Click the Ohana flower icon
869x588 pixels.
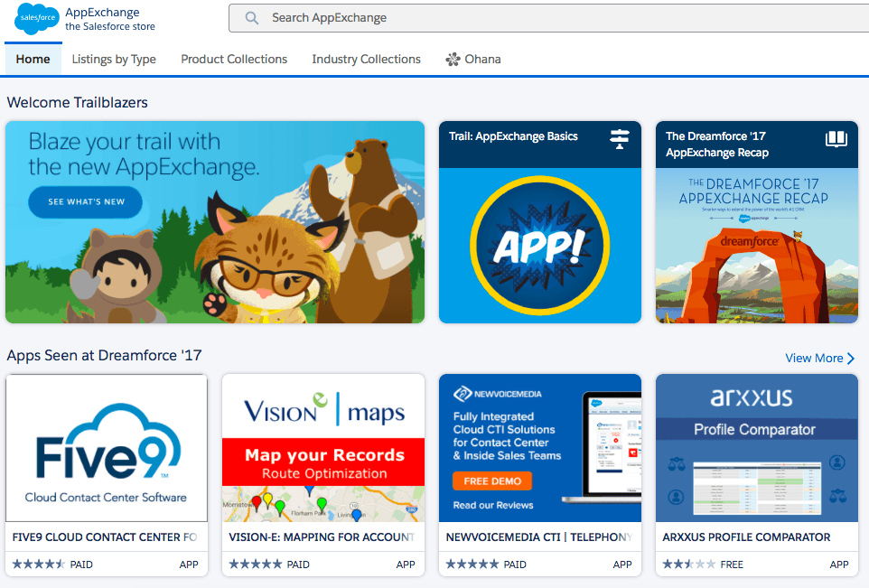(x=453, y=60)
